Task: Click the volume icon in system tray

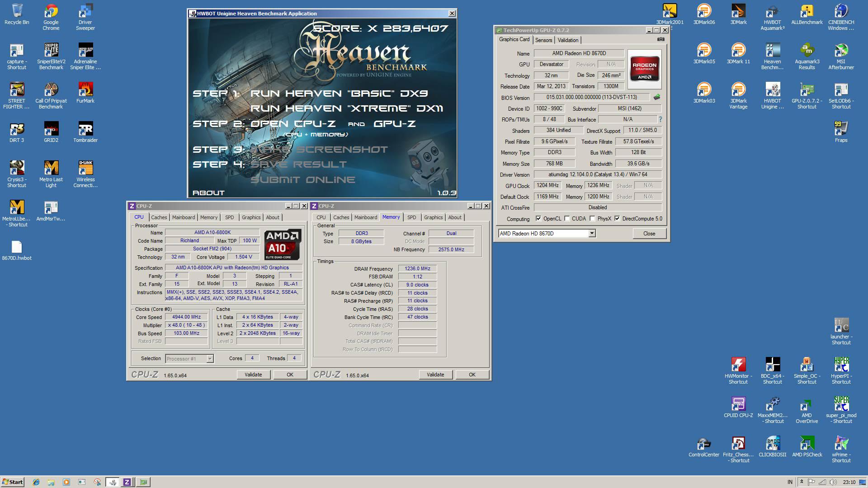Action: click(833, 482)
